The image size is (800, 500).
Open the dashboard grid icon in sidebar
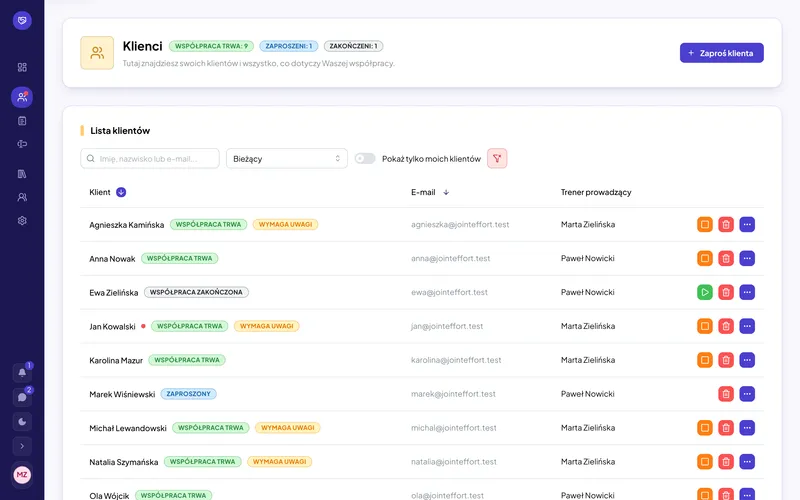pos(22,67)
